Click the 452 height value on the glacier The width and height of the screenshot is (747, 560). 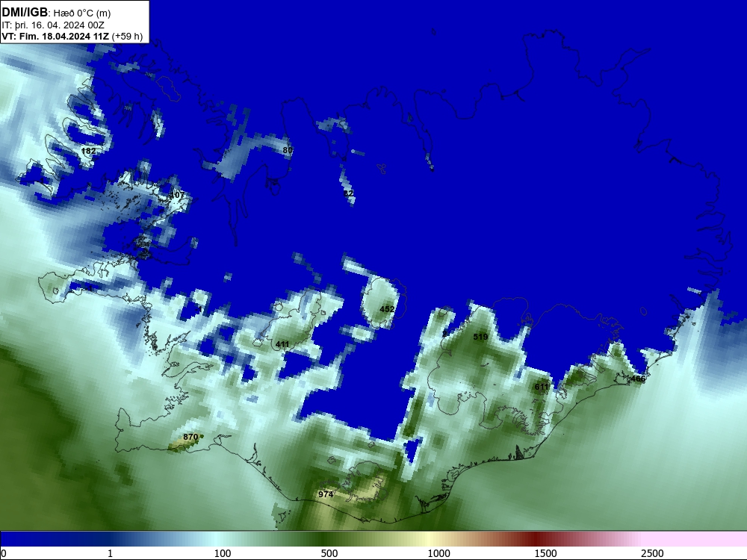(x=387, y=309)
